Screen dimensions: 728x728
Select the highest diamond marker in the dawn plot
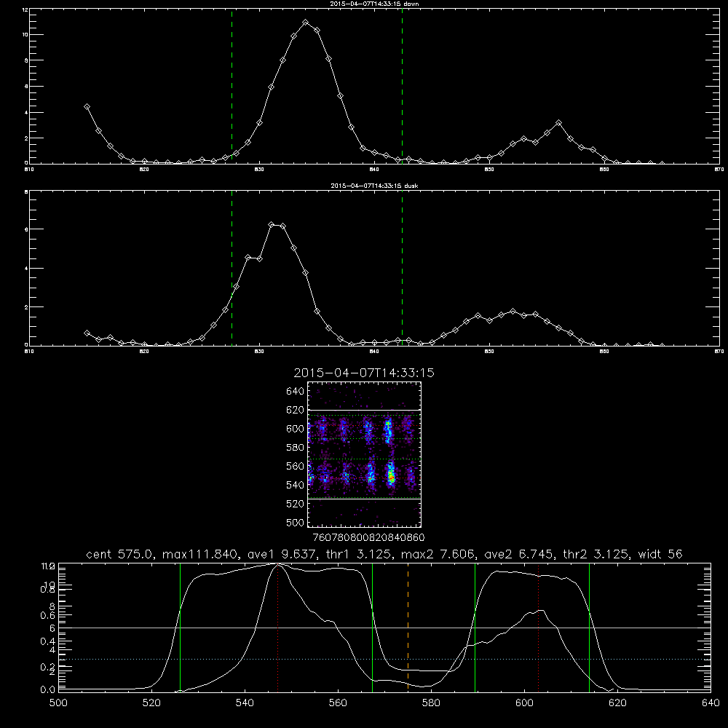(x=305, y=23)
